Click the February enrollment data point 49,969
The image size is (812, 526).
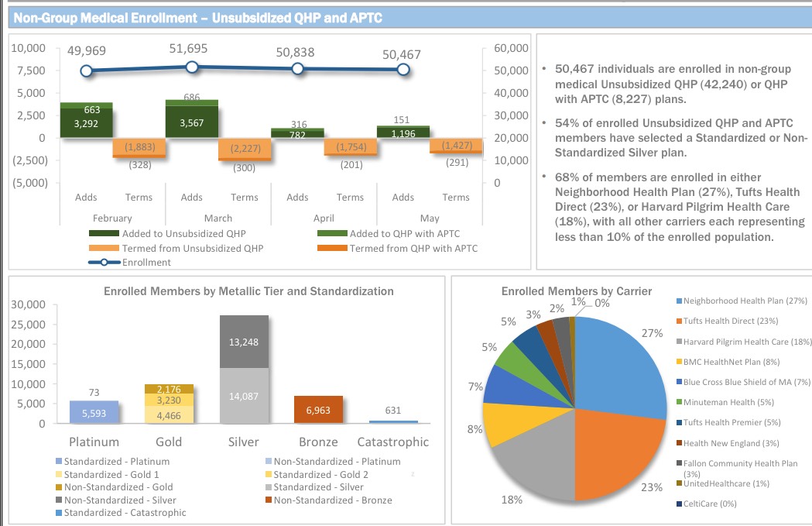click(87, 70)
